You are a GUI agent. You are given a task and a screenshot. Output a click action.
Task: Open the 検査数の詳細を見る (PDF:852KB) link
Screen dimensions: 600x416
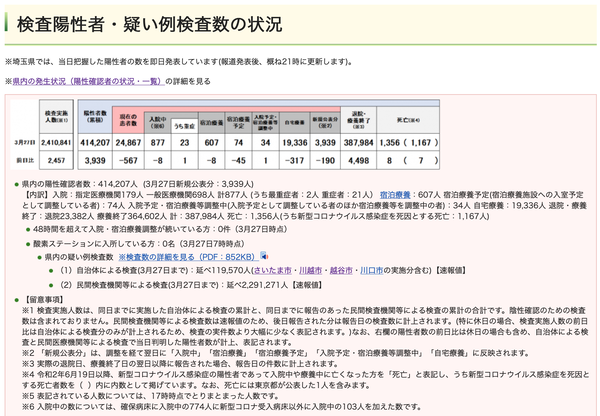pyautogui.click(x=188, y=257)
